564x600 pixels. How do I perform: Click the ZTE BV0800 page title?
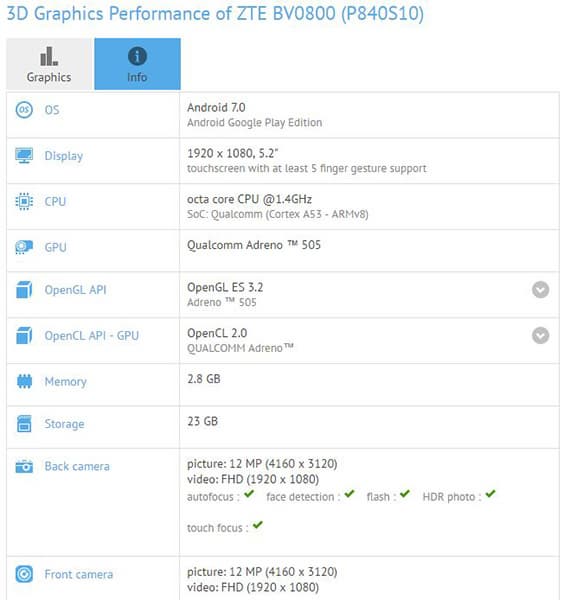tap(215, 13)
